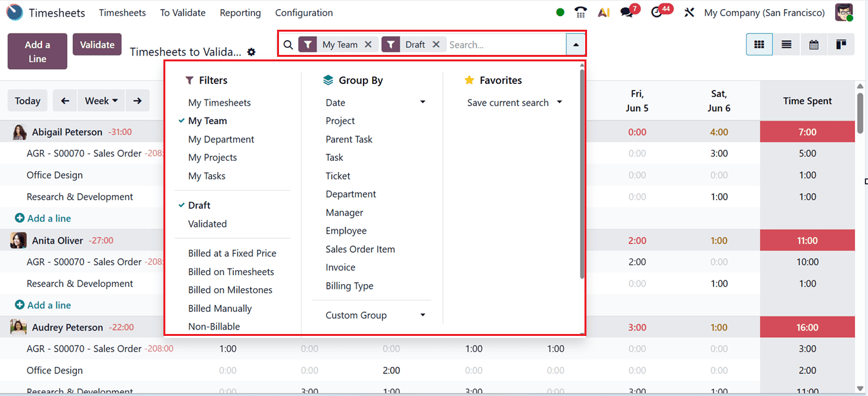Group by Sales Order Item
868x396 pixels.
(360, 249)
